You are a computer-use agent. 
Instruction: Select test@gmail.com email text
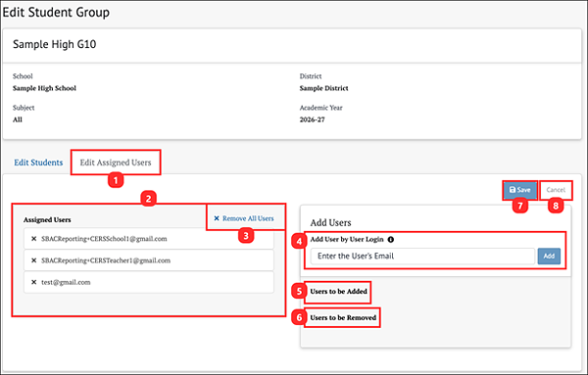pos(66,282)
